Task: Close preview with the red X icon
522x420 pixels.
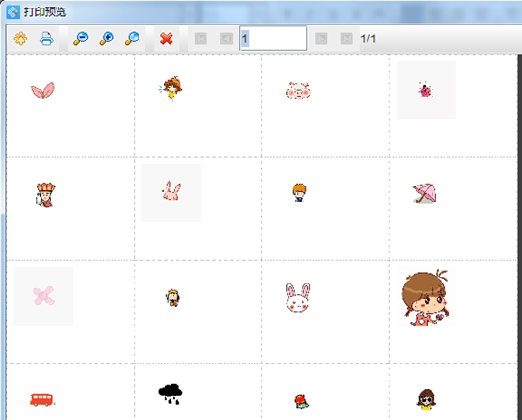Action: pos(166,39)
